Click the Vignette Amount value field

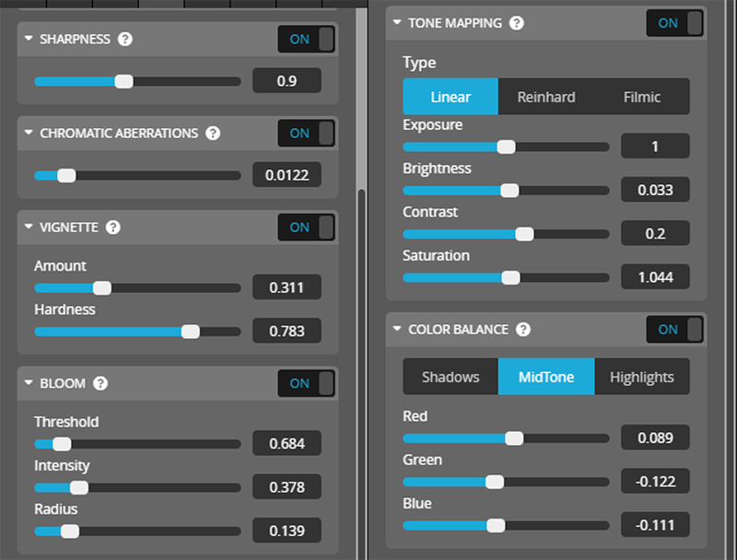(x=287, y=288)
